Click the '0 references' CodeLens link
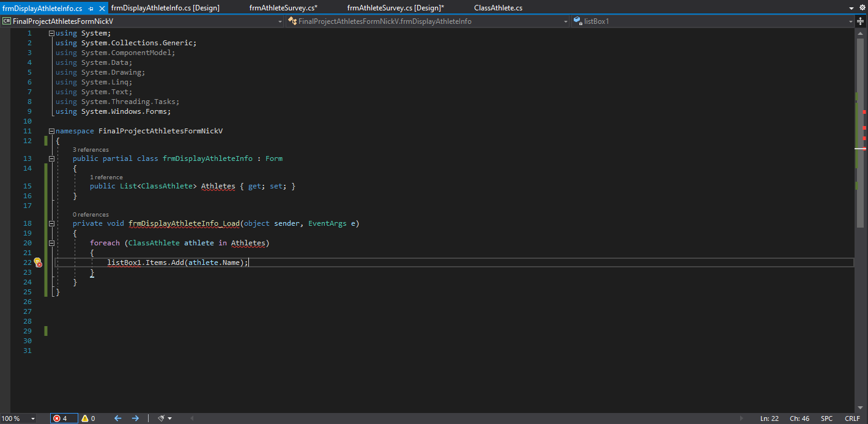Viewport: 868px width, 424px height. (91, 214)
